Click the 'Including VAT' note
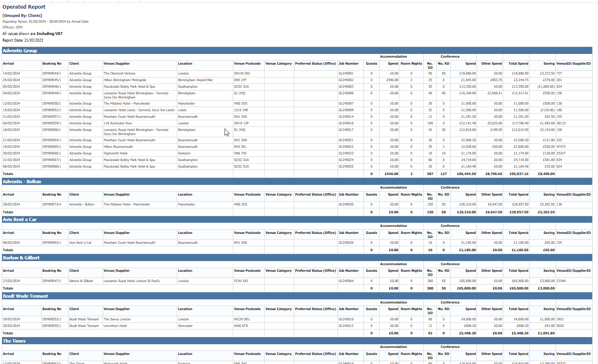This screenshot has height=364, width=598. pyautogui.click(x=49, y=34)
